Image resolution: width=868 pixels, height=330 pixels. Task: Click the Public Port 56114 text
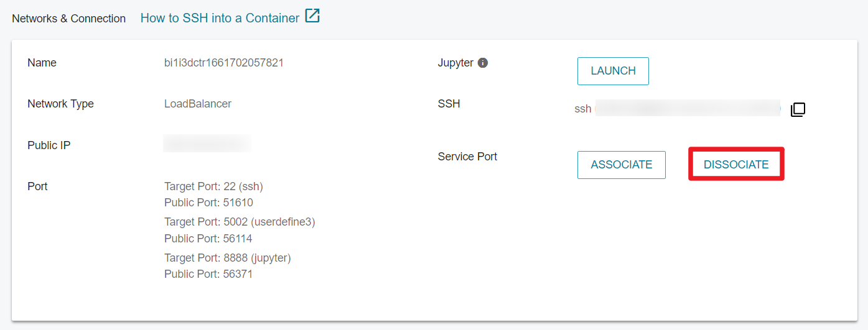click(208, 239)
